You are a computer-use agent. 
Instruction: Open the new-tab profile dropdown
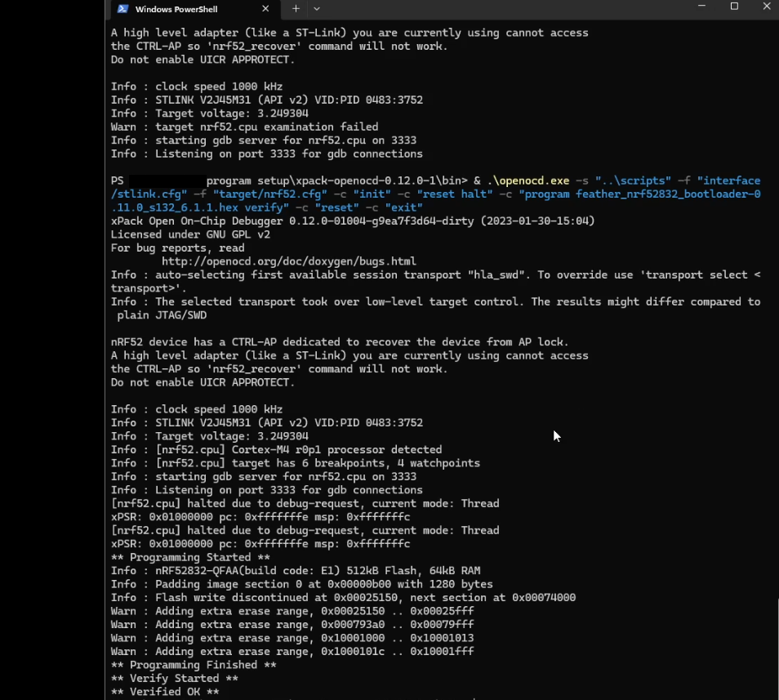(x=317, y=9)
